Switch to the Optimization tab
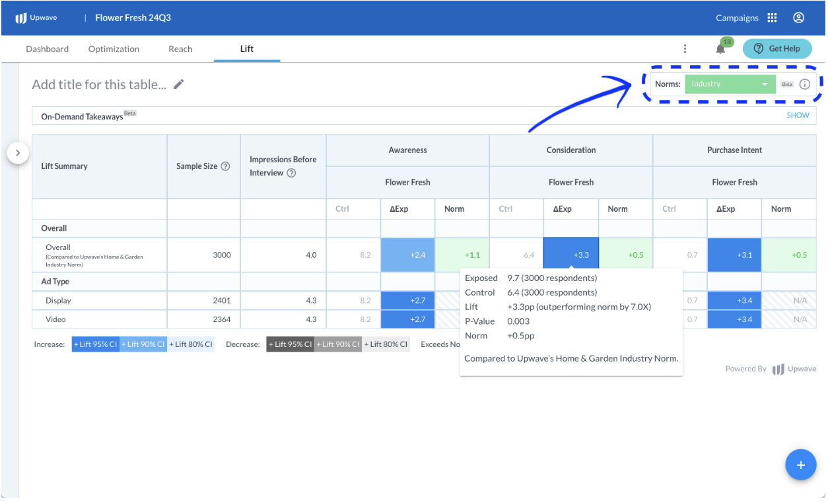 coord(114,49)
